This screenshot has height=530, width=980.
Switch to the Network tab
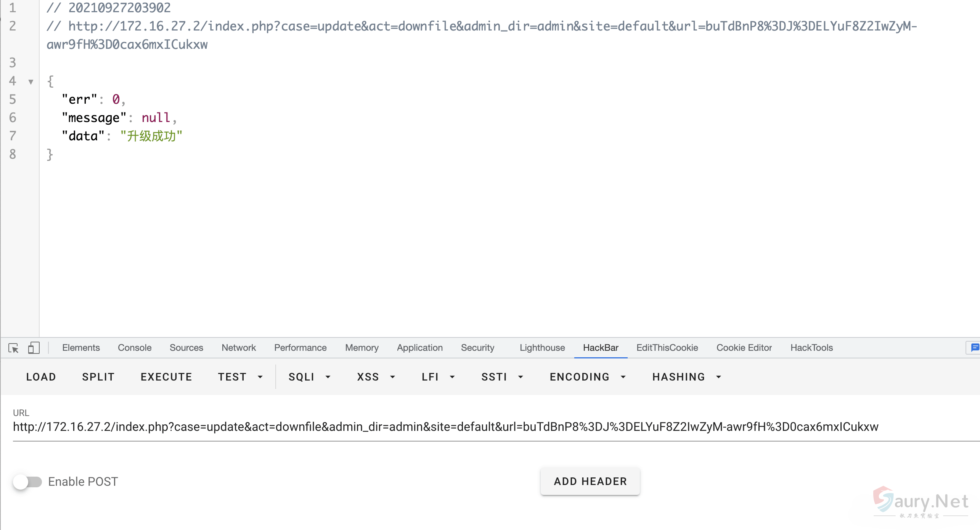tap(239, 348)
